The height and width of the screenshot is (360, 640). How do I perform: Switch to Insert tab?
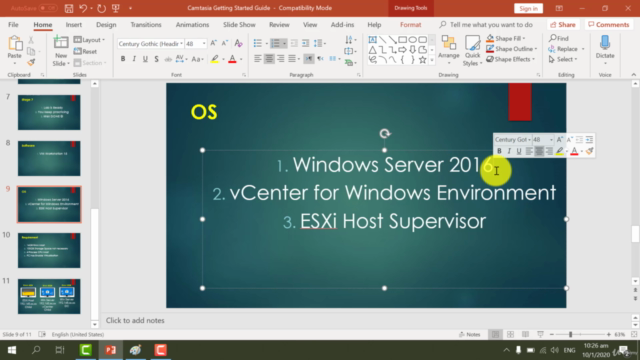click(x=73, y=24)
